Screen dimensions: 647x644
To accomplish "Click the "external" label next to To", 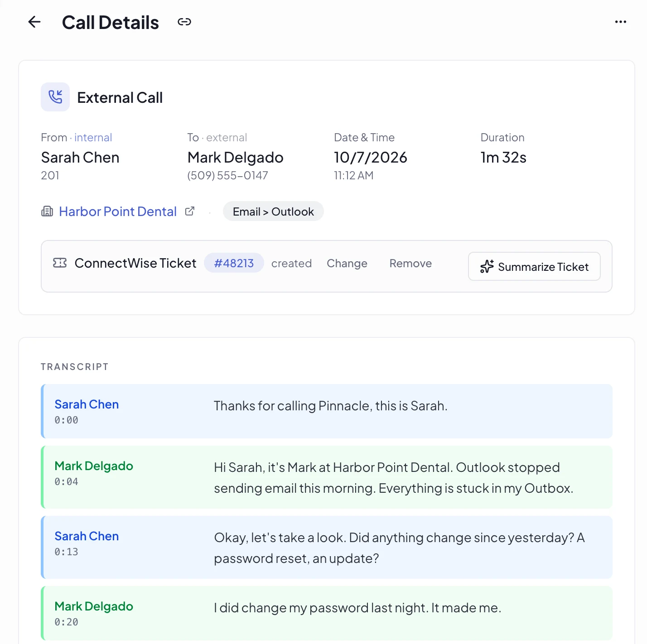I will [227, 137].
